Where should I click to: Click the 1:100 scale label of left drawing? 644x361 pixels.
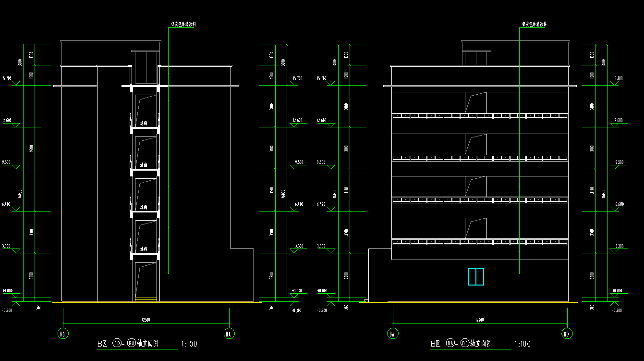[188, 344]
